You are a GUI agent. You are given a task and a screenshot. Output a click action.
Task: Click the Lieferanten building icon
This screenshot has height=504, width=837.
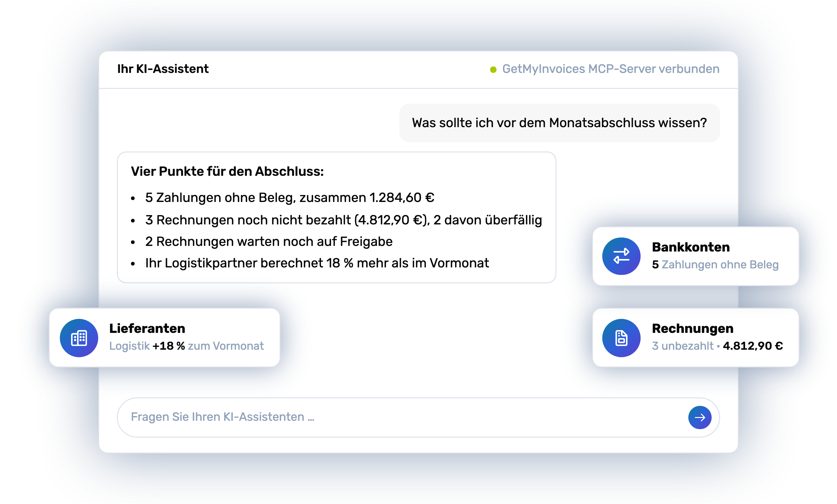(x=79, y=338)
